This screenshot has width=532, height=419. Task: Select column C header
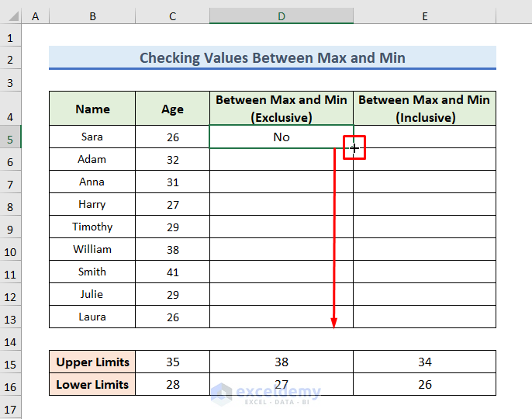click(172, 16)
